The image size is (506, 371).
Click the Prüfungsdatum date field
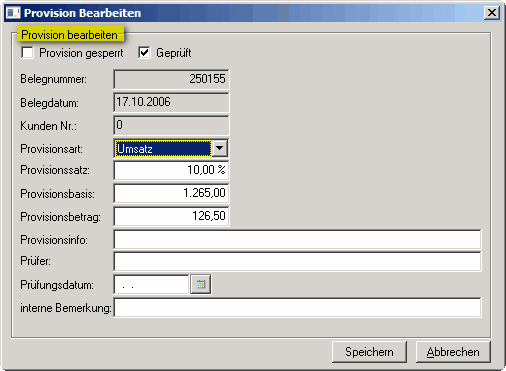click(152, 284)
